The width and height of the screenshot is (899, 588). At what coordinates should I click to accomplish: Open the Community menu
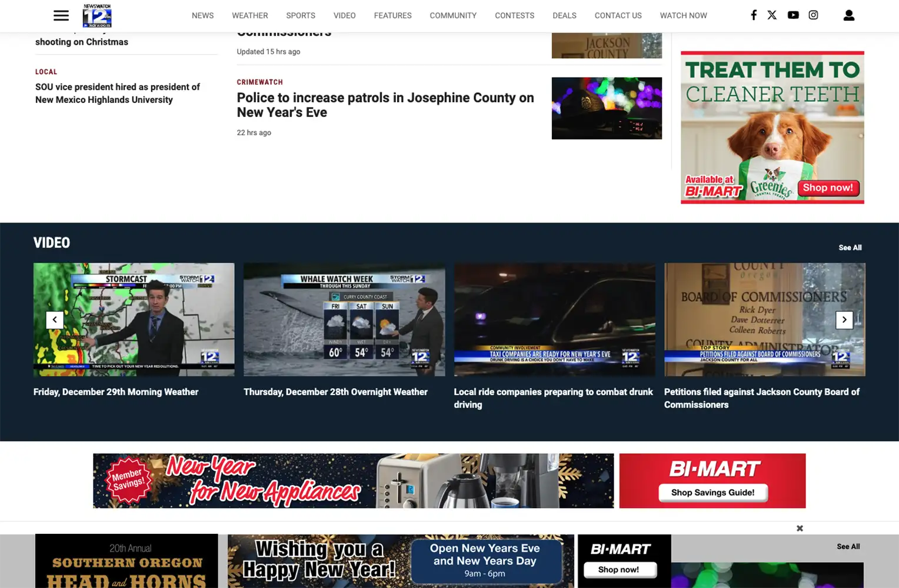pyautogui.click(x=453, y=15)
